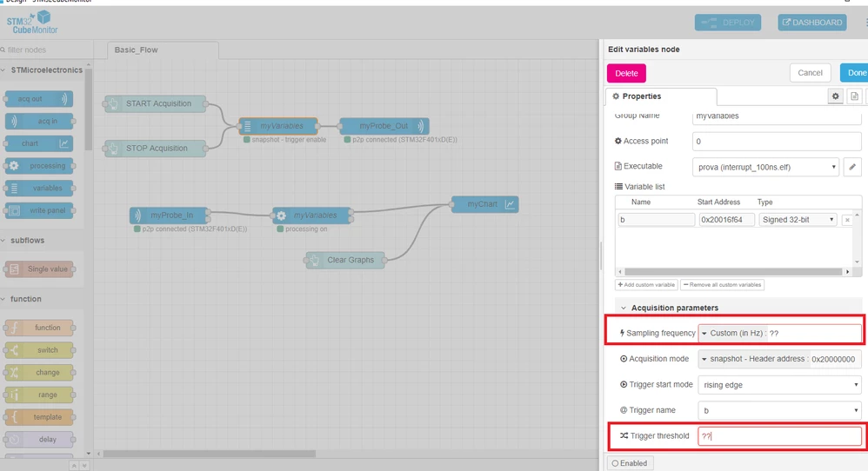Screen dimensions: 868x471
Task: Open the DASHBOARD
Action: (x=811, y=23)
